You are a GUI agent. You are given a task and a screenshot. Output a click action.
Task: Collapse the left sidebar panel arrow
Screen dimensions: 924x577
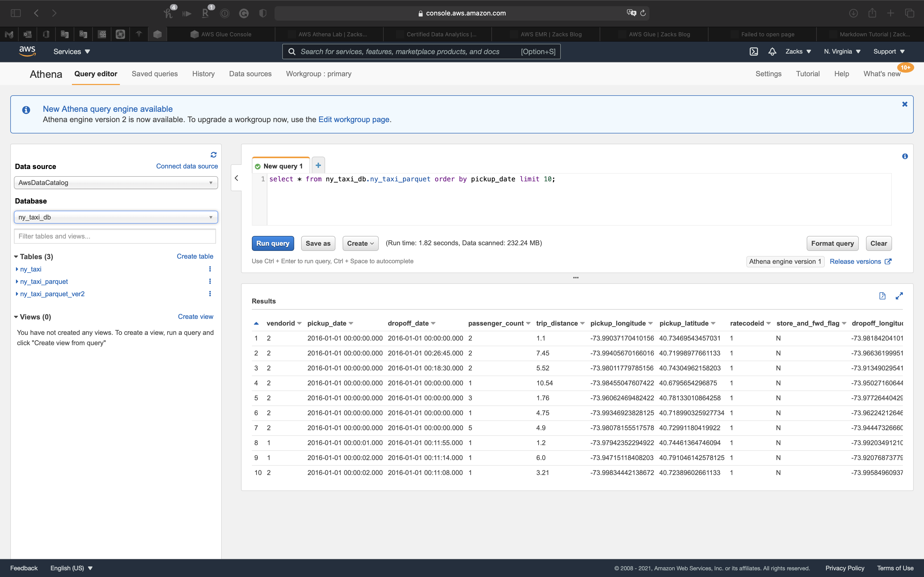click(x=236, y=178)
